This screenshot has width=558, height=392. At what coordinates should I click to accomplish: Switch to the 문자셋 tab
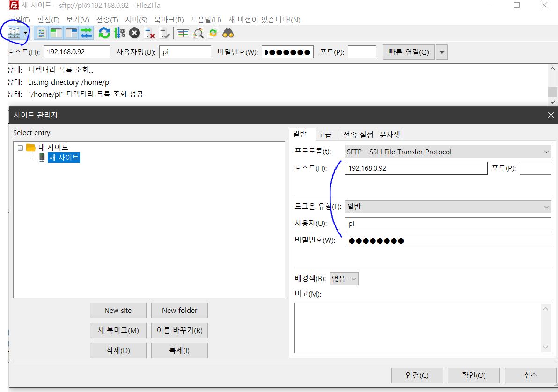389,134
